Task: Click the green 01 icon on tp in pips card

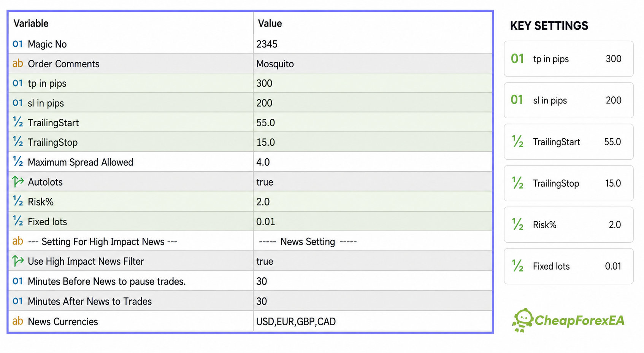Action: pyautogui.click(x=517, y=59)
